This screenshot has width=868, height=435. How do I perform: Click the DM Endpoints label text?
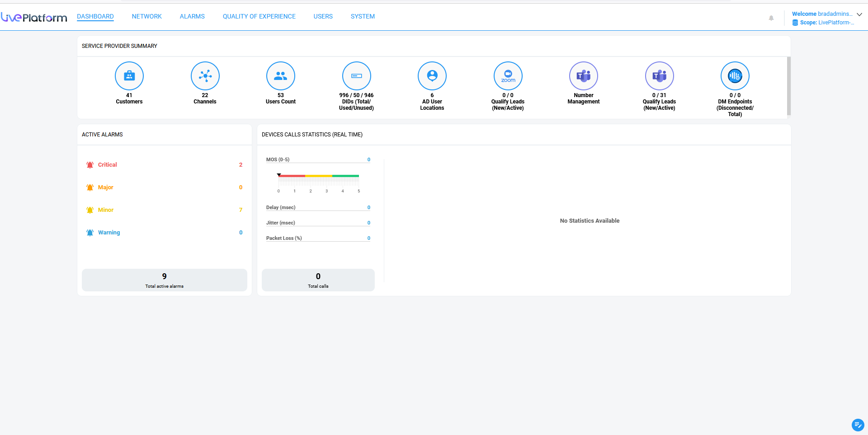tap(735, 108)
